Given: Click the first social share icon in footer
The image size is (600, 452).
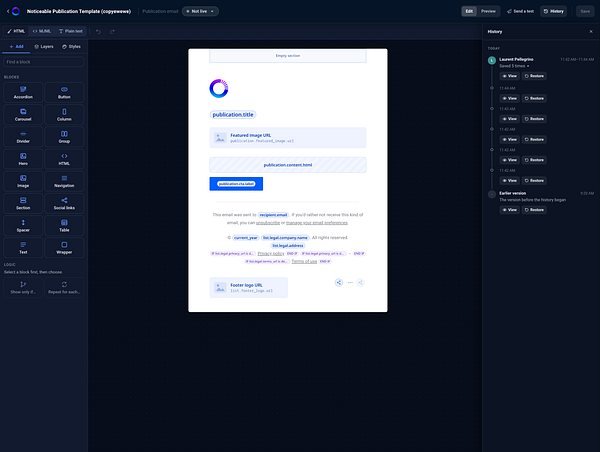Looking at the screenshot, I should click(339, 282).
